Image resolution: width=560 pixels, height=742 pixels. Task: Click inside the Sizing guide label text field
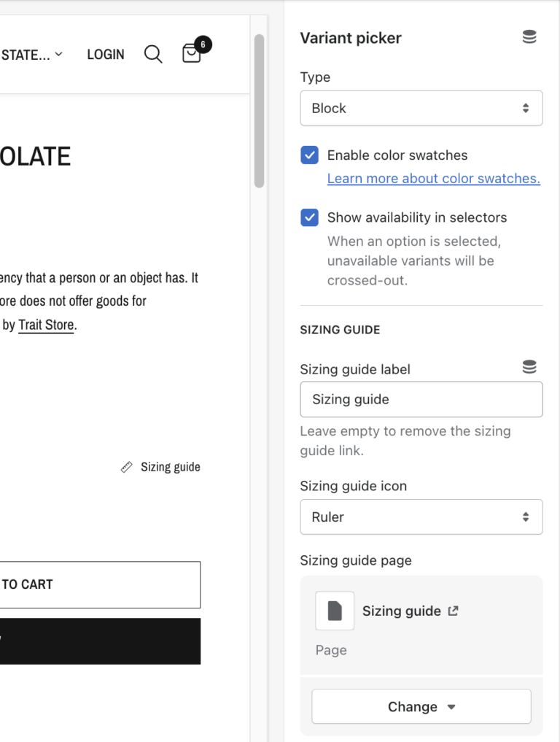pyautogui.click(x=421, y=399)
